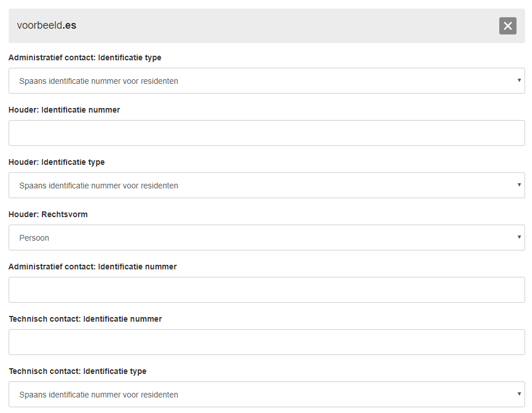Click the 'Administratief contact: Identificatie type' label
Viewport: 532px width, 413px height.
click(x=85, y=57)
